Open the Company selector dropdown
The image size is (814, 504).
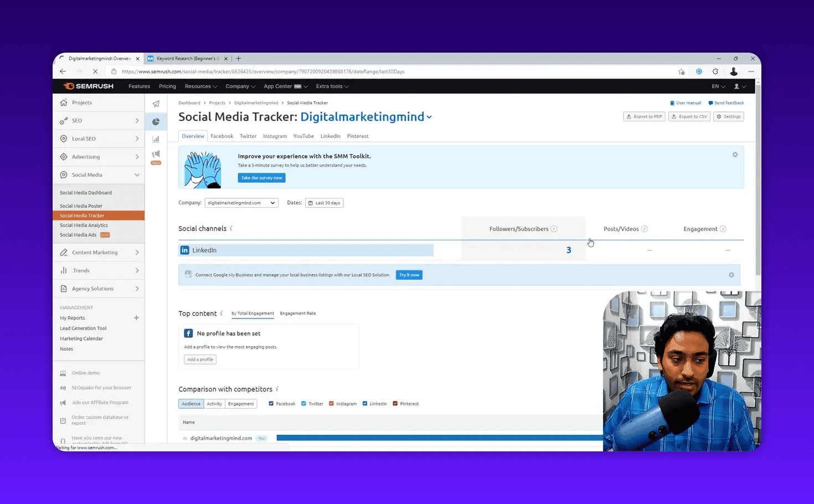[241, 203]
